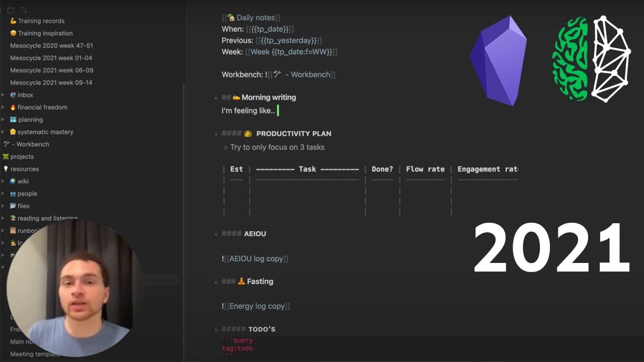
Task: Click the Est table header cell
Action: point(236,169)
